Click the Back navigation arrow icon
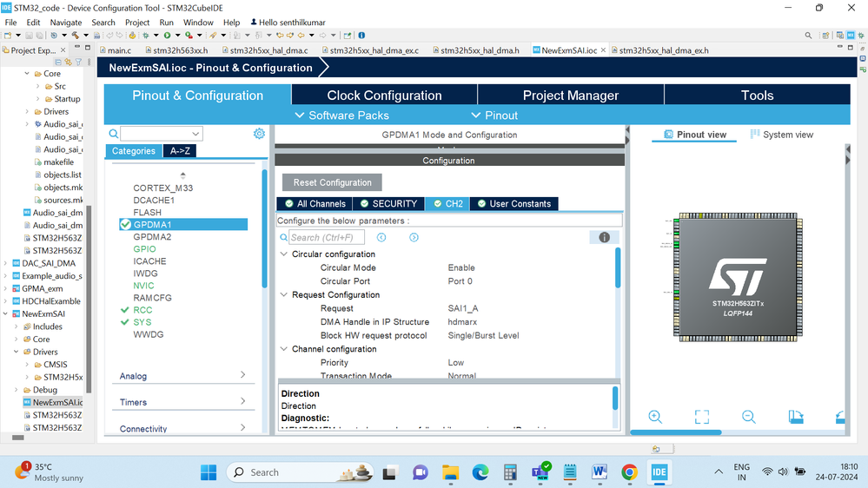Image resolution: width=868 pixels, height=488 pixels. 301,36
